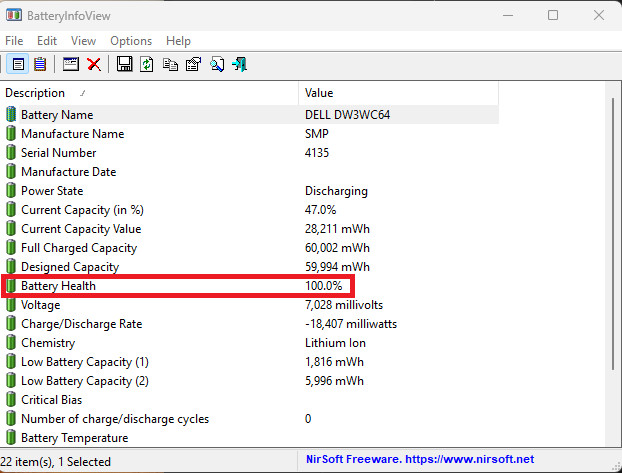Image resolution: width=622 pixels, height=473 pixels.
Task: Open the View menu
Action: [83, 41]
